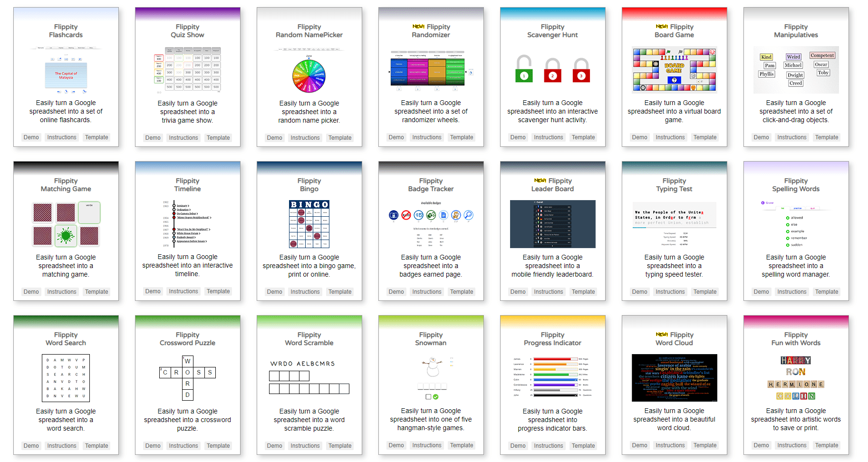Click the magnifying glass badge icon
868x462 pixels.
468,215
